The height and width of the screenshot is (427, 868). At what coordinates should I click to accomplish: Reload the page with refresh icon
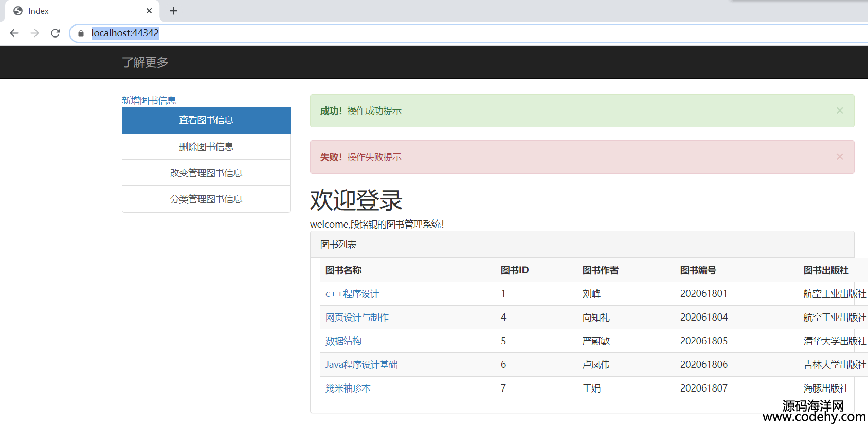click(x=56, y=33)
